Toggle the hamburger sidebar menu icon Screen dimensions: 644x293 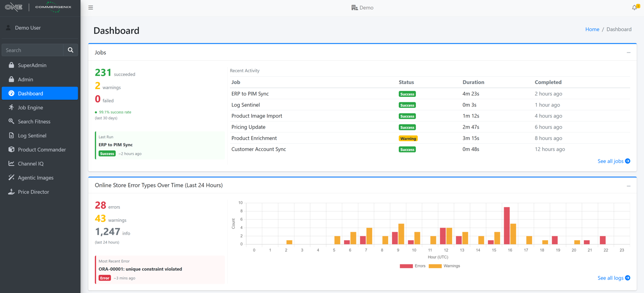(91, 8)
